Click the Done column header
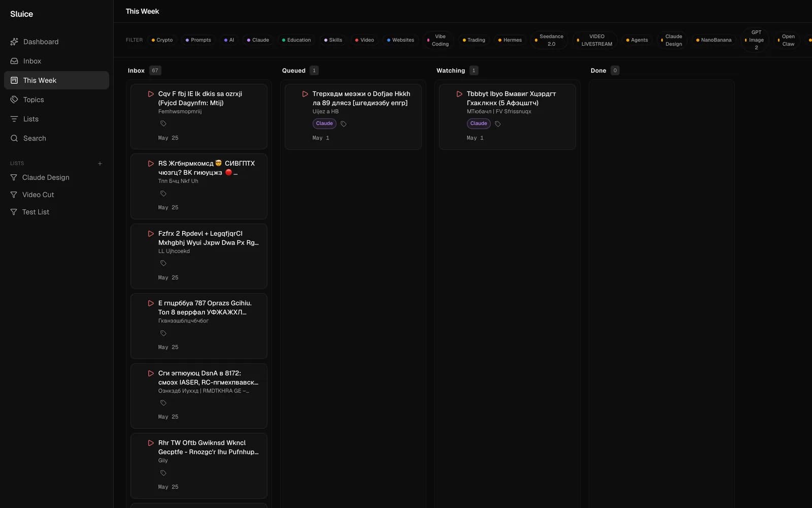812x508 pixels. pos(598,71)
